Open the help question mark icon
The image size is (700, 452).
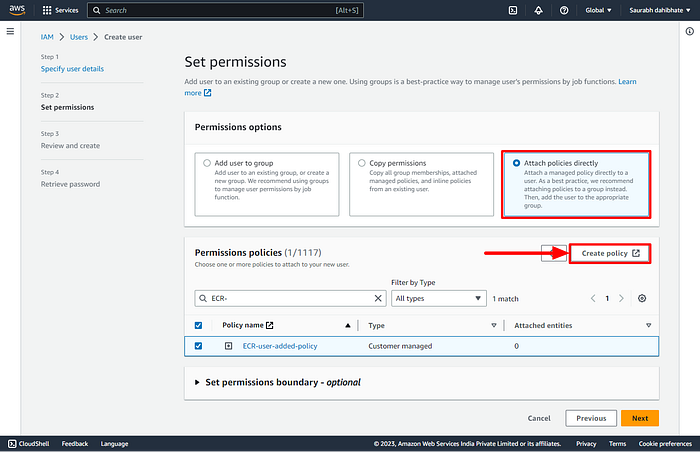click(564, 10)
